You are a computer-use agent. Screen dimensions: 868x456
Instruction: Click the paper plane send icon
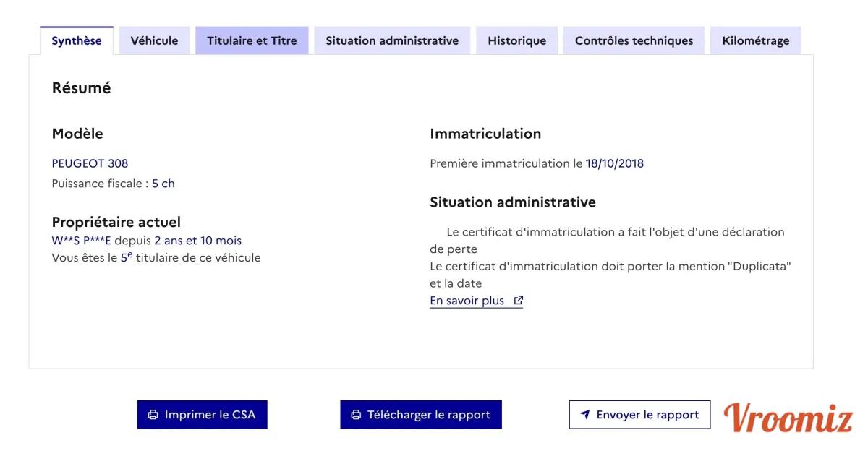pyautogui.click(x=585, y=415)
